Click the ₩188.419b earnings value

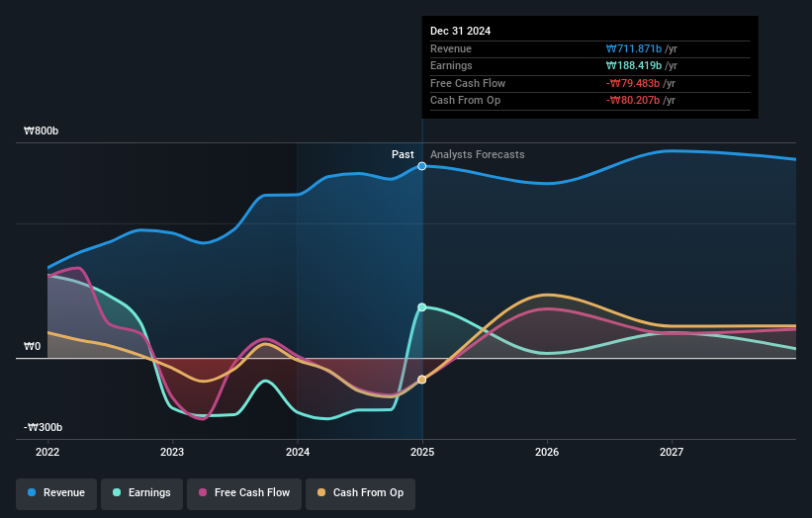pyautogui.click(x=634, y=65)
